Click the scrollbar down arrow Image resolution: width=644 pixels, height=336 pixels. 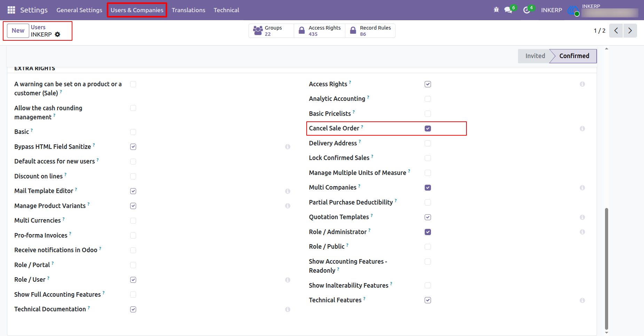coord(606,333)
